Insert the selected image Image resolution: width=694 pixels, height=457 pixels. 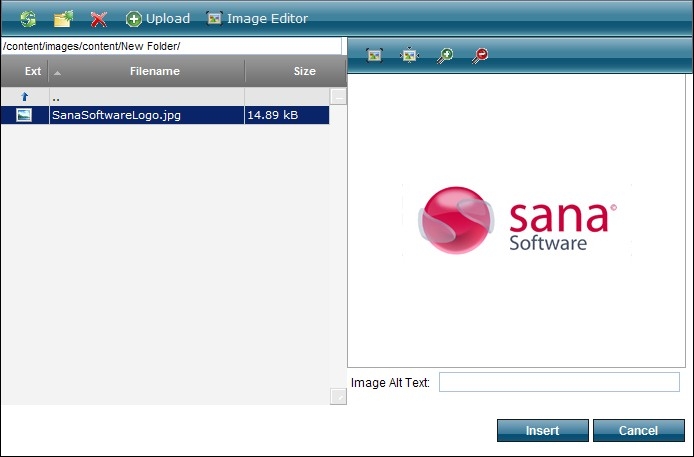pos(543,430)
